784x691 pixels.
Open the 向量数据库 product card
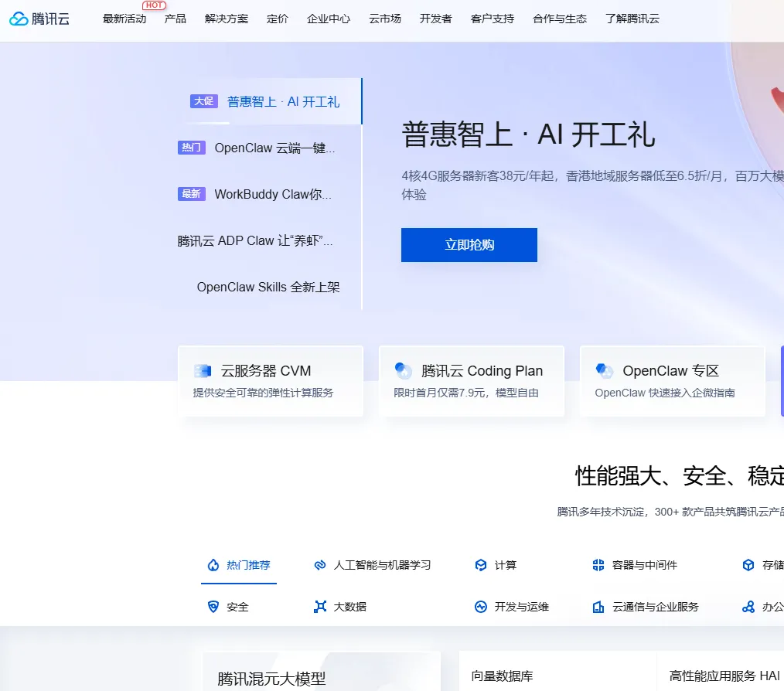click(x=557, y=672)
